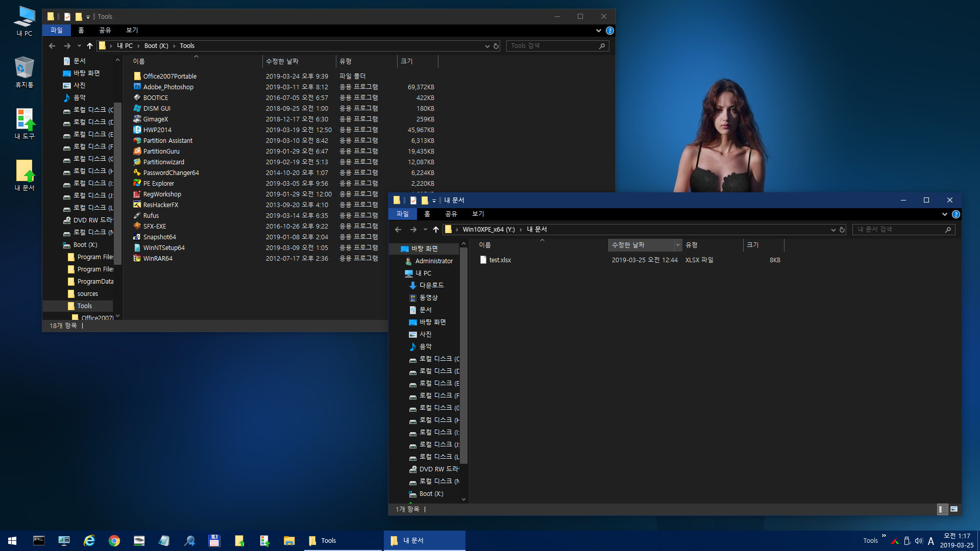The height and width of the screenshot is (551, 980).
Task: Open Internet Explorer from the taskbar
Action: tap(89, 540)
